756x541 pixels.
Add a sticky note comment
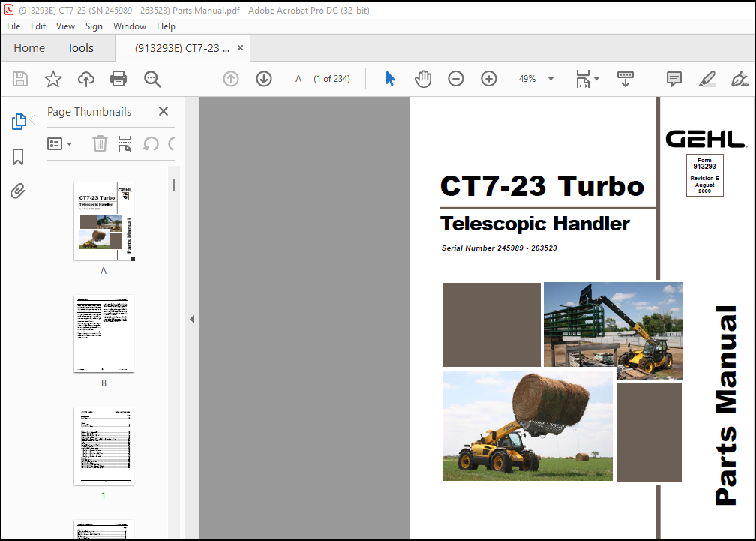674,79
